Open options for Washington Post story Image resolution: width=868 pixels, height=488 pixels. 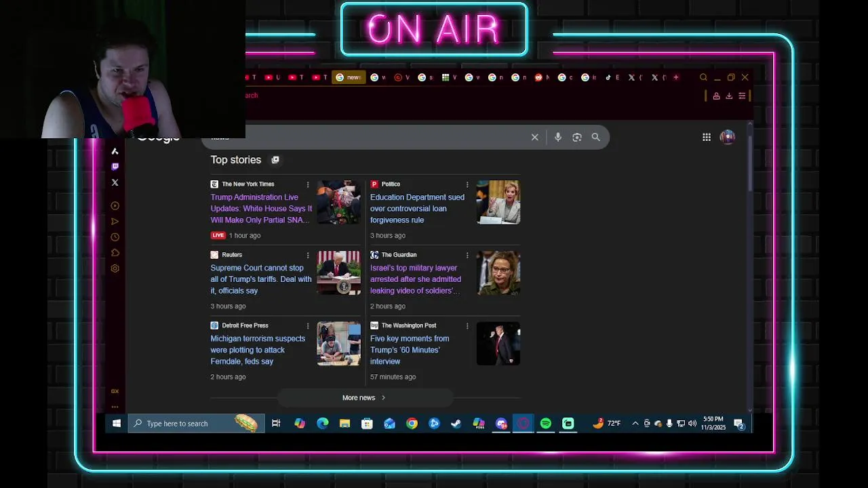pyautogui.click(x=467, y=325)
